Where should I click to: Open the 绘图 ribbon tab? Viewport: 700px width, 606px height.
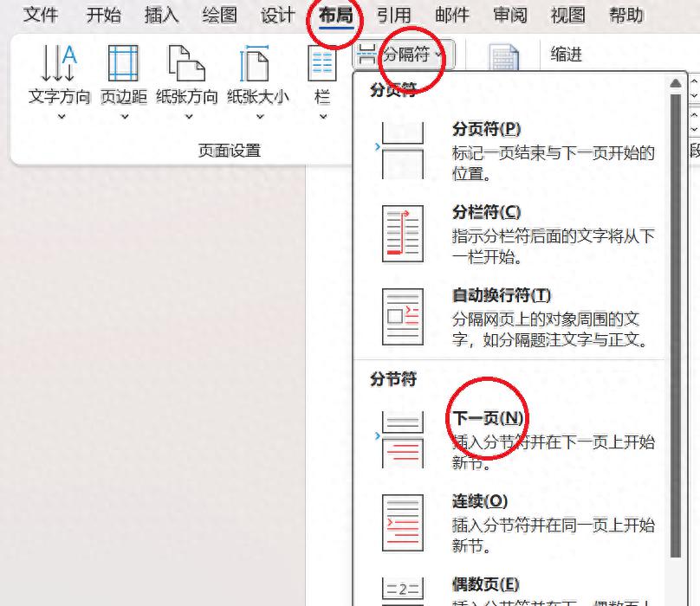(x=220, y=16)
